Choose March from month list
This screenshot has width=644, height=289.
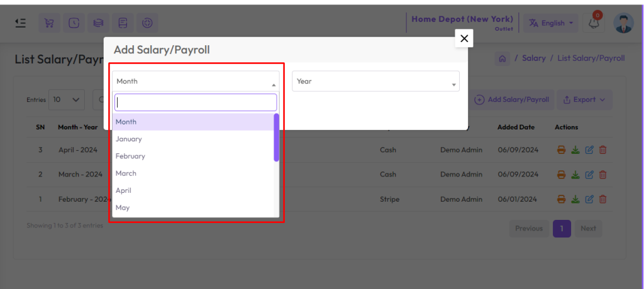193,173
